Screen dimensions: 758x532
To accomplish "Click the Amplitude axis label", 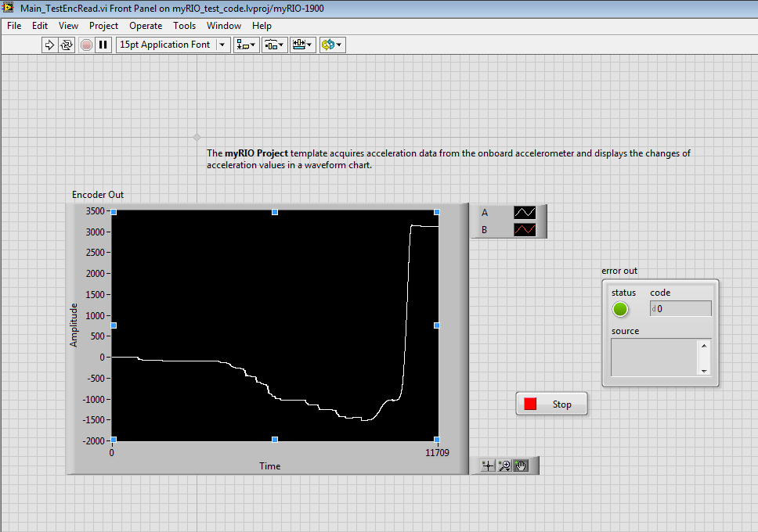I will click(74, 325).
